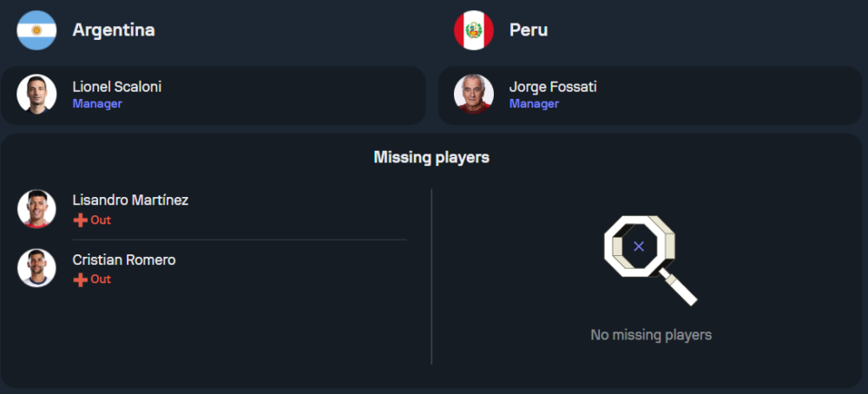Image resolution: width=868 pixels, height=394 pixels.
Task: Click the Manager label under Lionel Scaloni
Action: click(97, 104)
